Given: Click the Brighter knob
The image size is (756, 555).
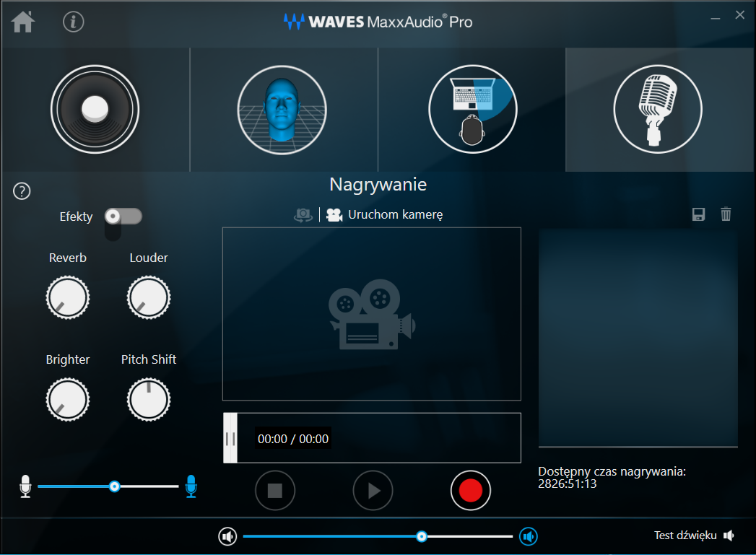Looking at the screenshot, I should [67, 399].
